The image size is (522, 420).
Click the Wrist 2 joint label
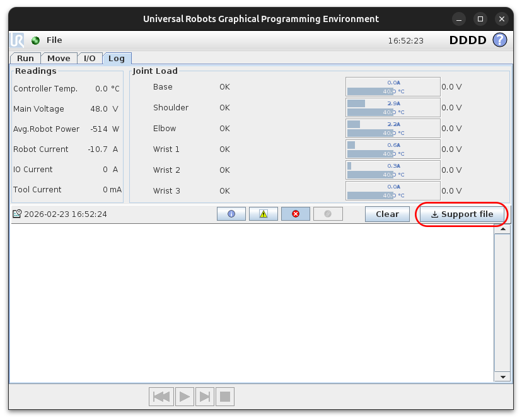(166, 170)
